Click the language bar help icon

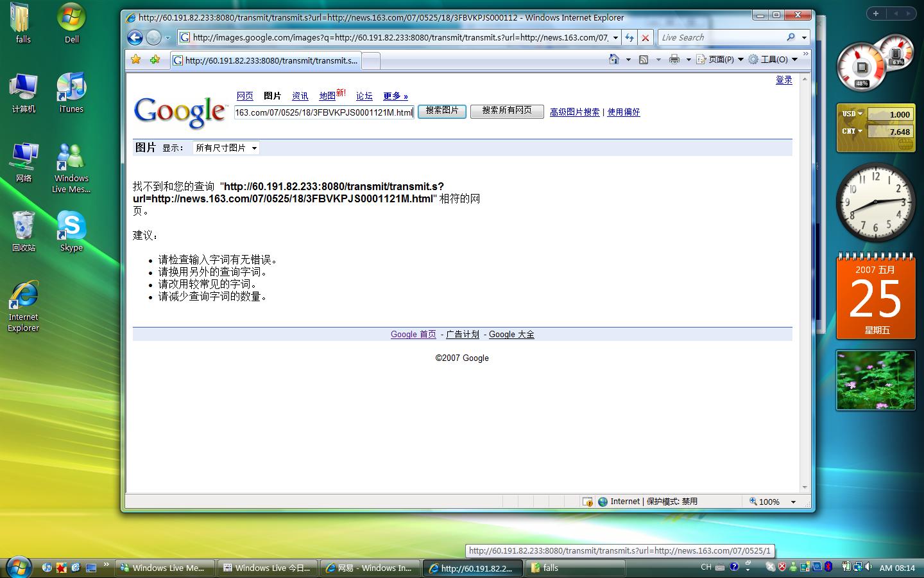click(x=734, y=567)
